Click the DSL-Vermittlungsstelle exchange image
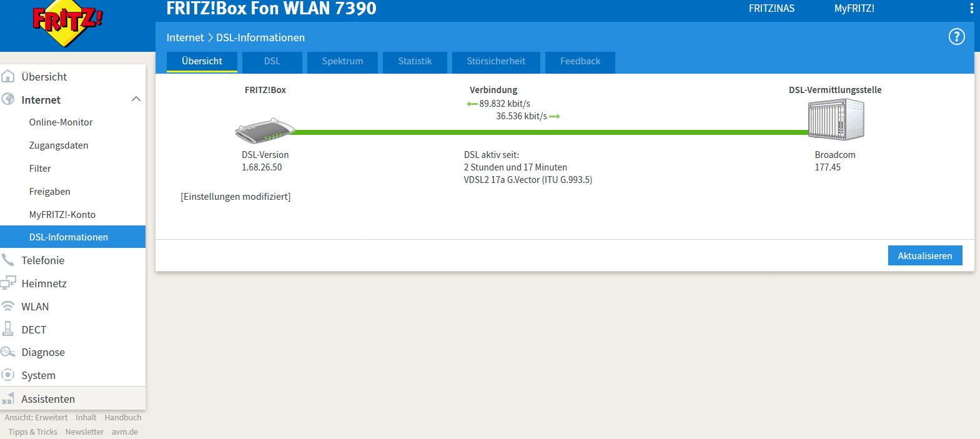Image resolution: width=980 pixels, height=439 pixels. pyautogui.click(x=836, y=119)
